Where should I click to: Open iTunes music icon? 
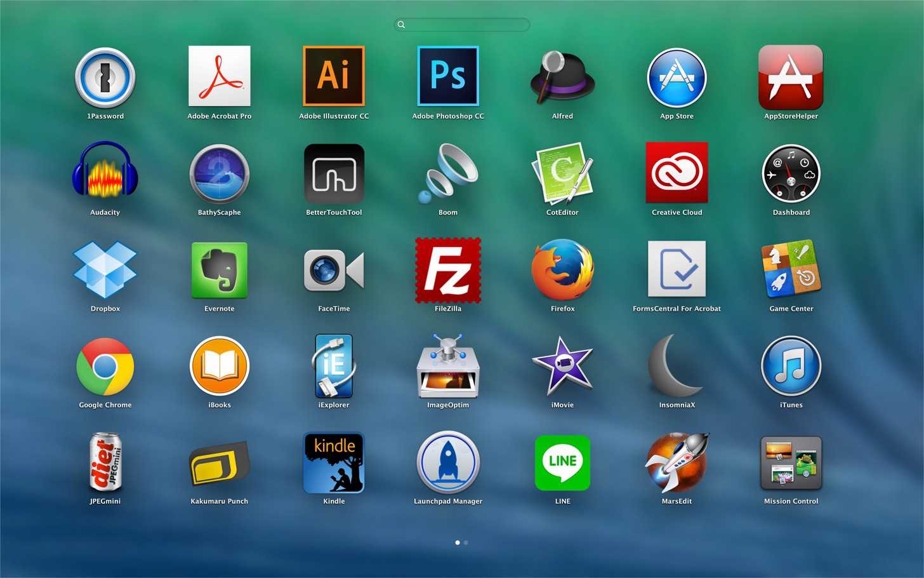point(791,366)
